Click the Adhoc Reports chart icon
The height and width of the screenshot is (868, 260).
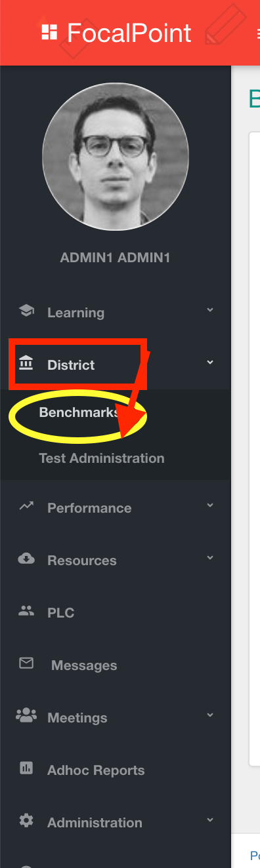pos(26,768)
